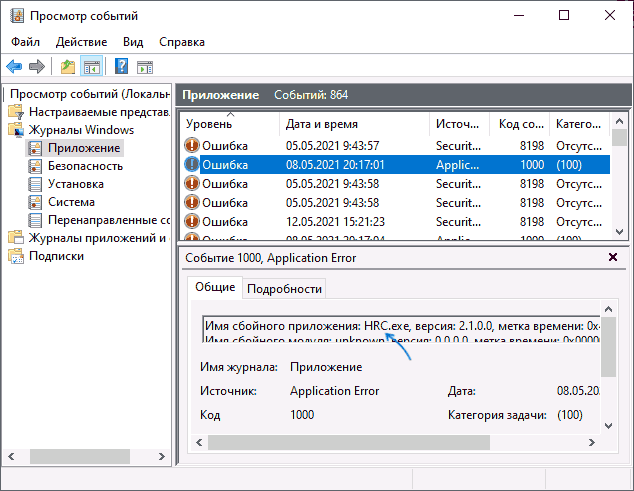Close the event 1000 preview pane
Screen dimensions: 634x491
tap(613, 258)
